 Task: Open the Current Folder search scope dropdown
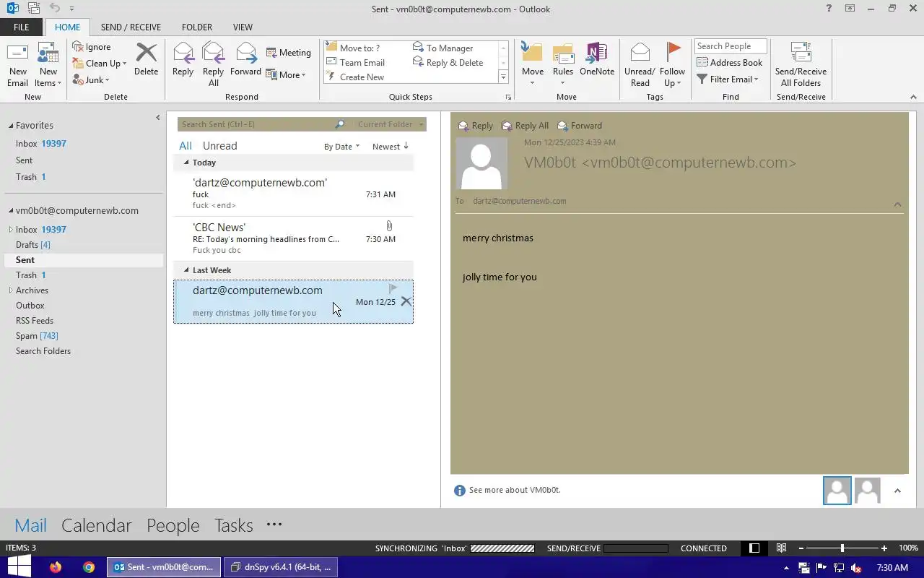point(390,124)
